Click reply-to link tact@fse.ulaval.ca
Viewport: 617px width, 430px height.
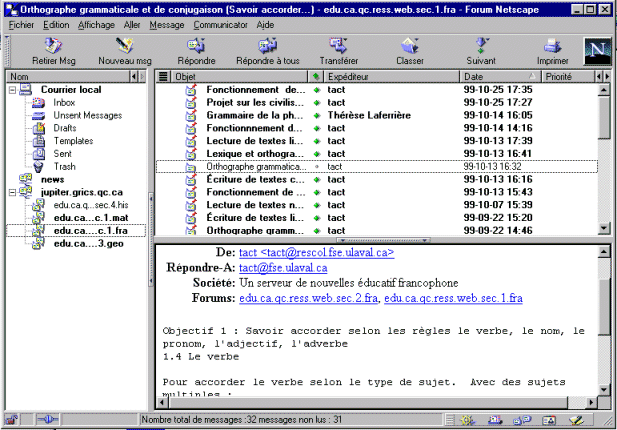[x=283, y=268]
